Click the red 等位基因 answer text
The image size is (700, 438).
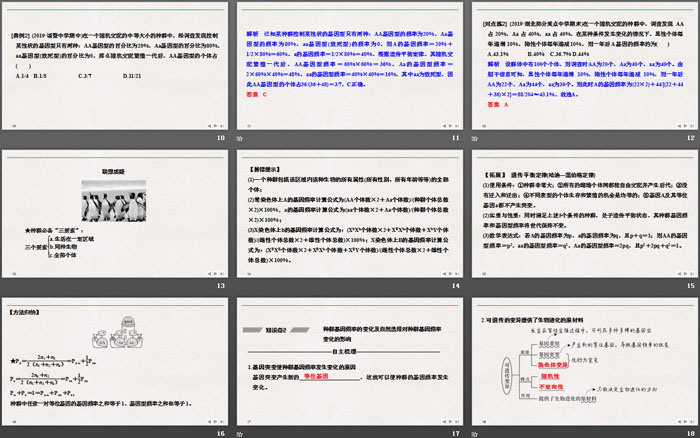316,375
